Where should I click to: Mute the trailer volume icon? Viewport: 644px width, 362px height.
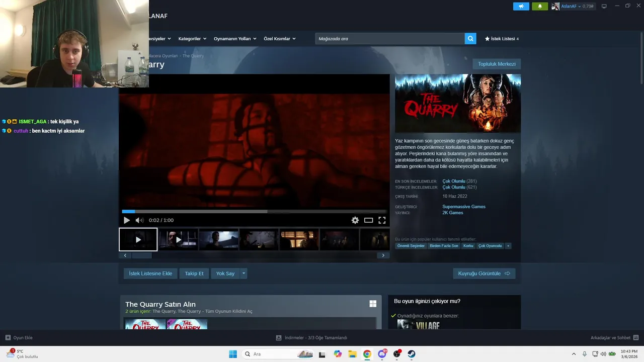coord(139,220)
